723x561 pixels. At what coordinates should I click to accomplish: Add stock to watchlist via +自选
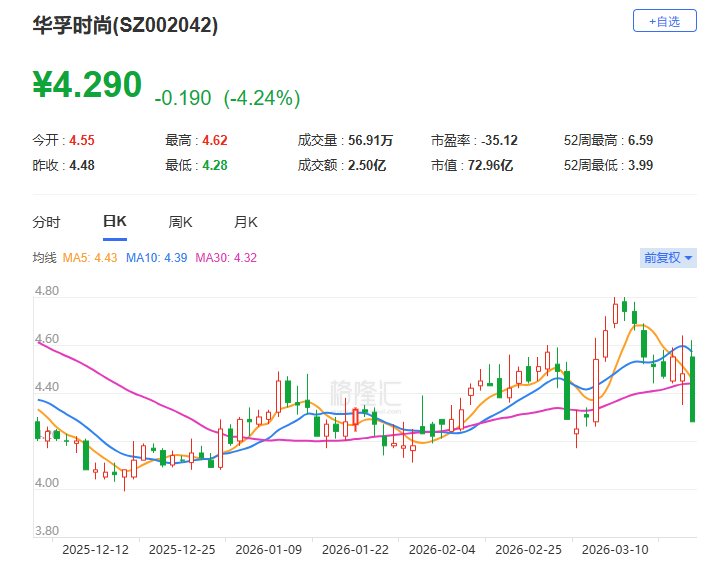[664, 21]
